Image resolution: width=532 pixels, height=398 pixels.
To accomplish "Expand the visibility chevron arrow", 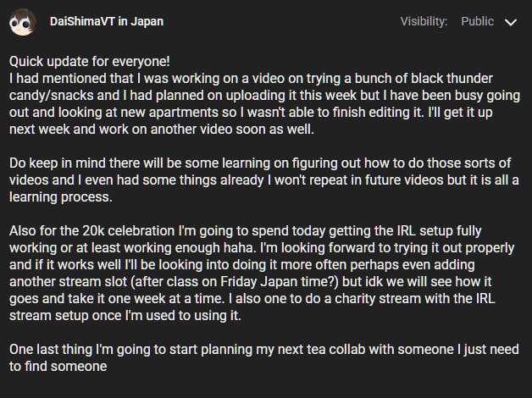I will [510, 23].
